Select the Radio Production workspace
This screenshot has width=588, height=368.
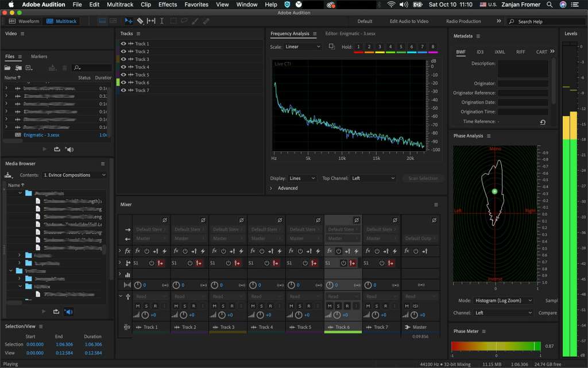(x=463, y=21)
